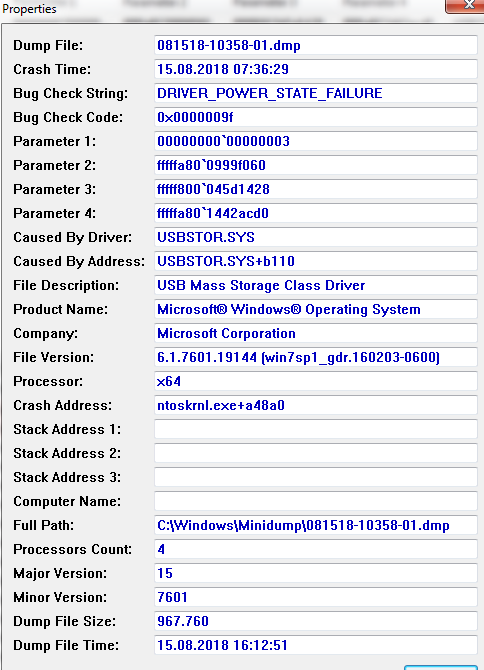This screenshot has height=670, width=484.
Task: Select the Full Path field
Action: tap(316, 525)
